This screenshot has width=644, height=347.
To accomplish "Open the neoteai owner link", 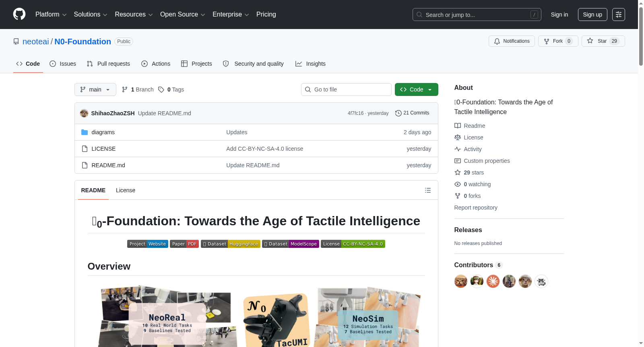I will pos(36,42).
